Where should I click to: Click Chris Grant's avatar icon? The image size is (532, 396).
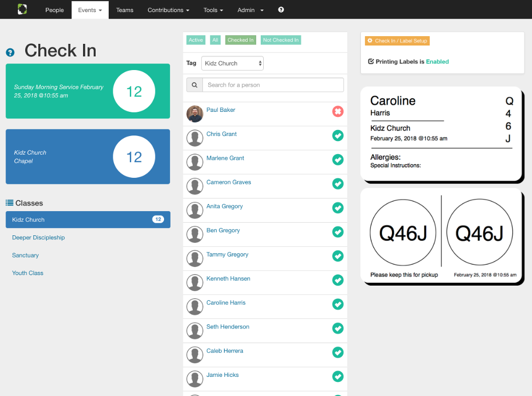click(195, 138)
